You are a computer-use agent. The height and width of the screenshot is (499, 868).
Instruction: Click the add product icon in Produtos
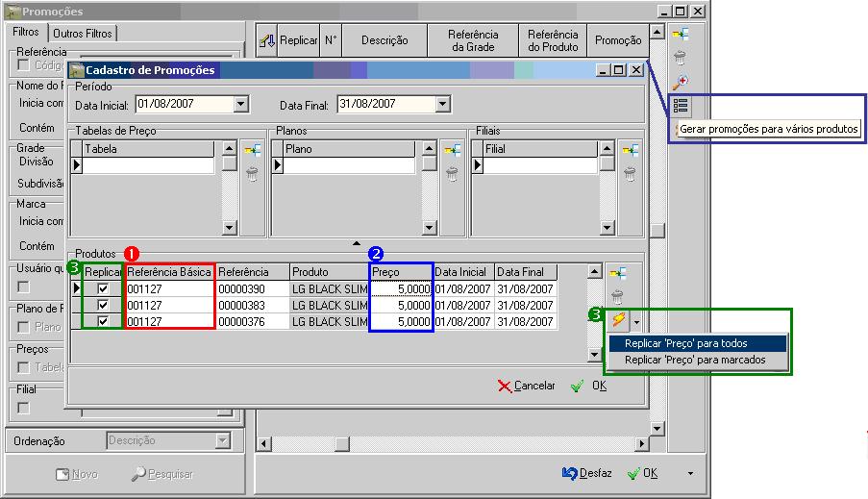coord(618,274)
